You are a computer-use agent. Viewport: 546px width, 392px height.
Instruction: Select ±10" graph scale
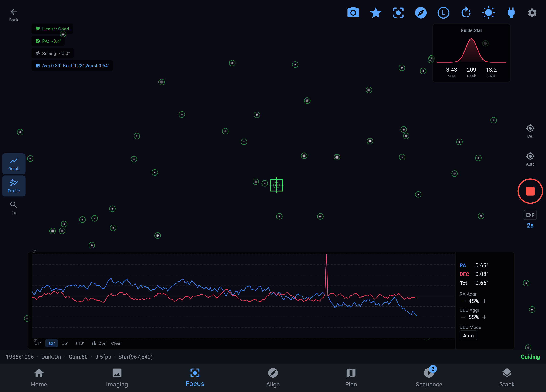80,343
